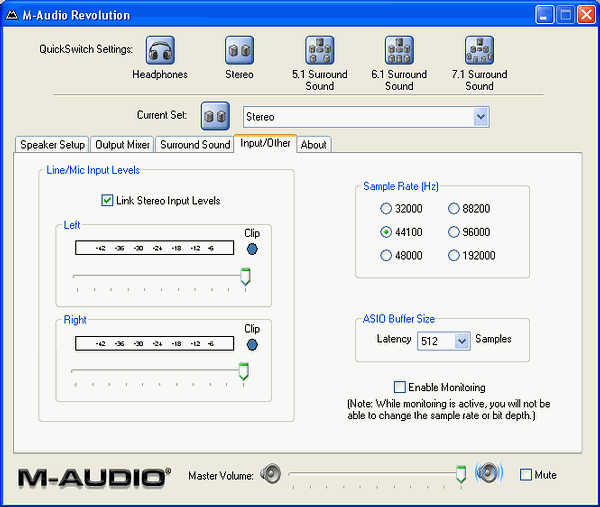Toggle Link Stereo Input Levels checkbox
This screenshot has height=507, width=600.
107,200
